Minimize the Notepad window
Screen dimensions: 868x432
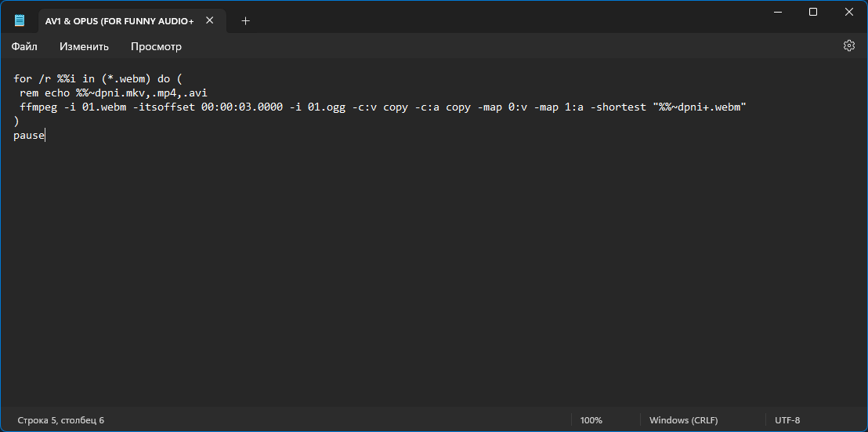tap(776, 12)
